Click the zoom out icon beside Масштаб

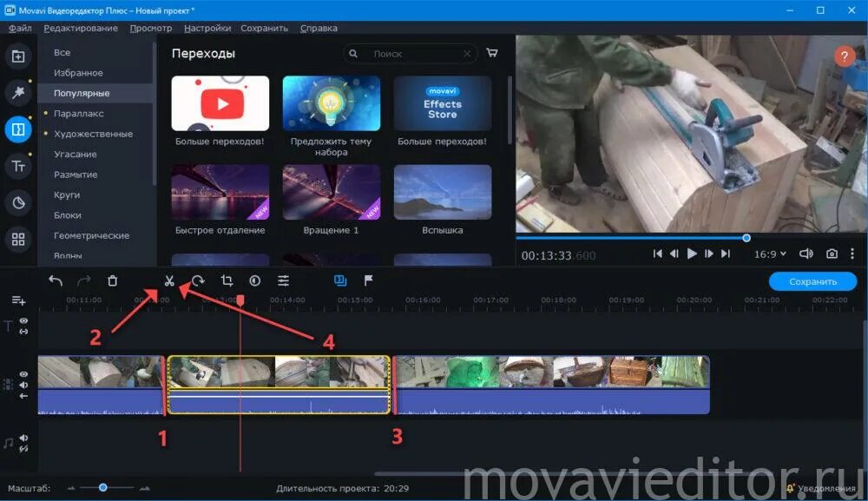(71, 488)
